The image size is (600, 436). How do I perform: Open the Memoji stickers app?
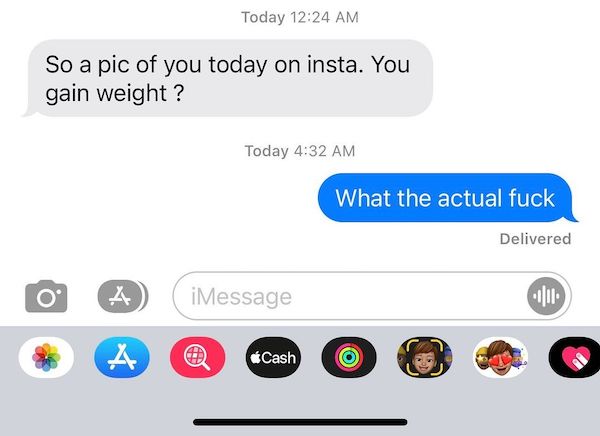tap(501, 357)
